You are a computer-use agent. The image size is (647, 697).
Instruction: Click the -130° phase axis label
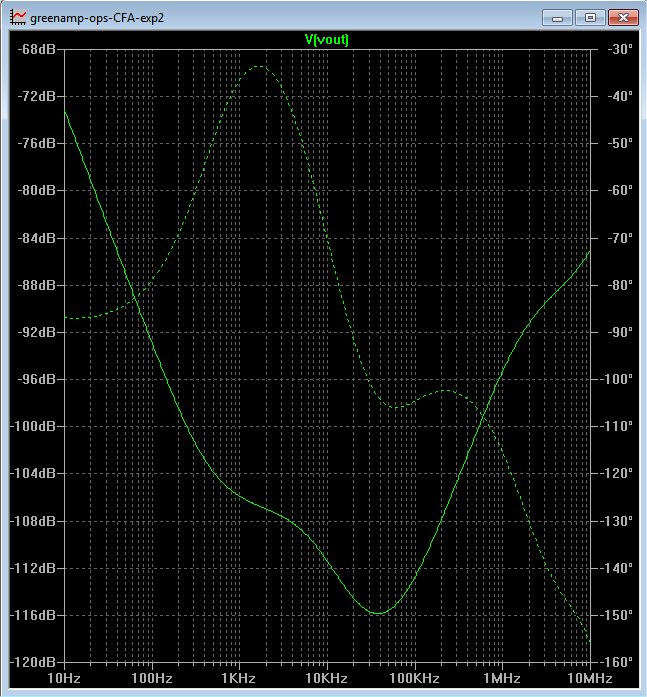point(616,521)
